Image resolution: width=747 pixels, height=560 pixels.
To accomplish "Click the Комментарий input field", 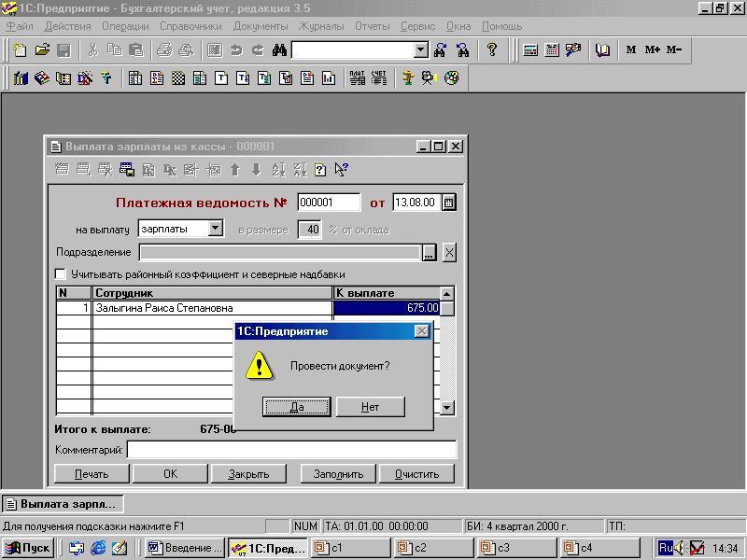I will 291,450.
